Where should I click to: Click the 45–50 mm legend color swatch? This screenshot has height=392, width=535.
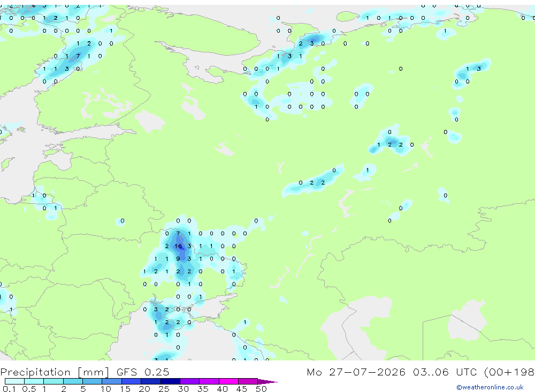(248, 381)
